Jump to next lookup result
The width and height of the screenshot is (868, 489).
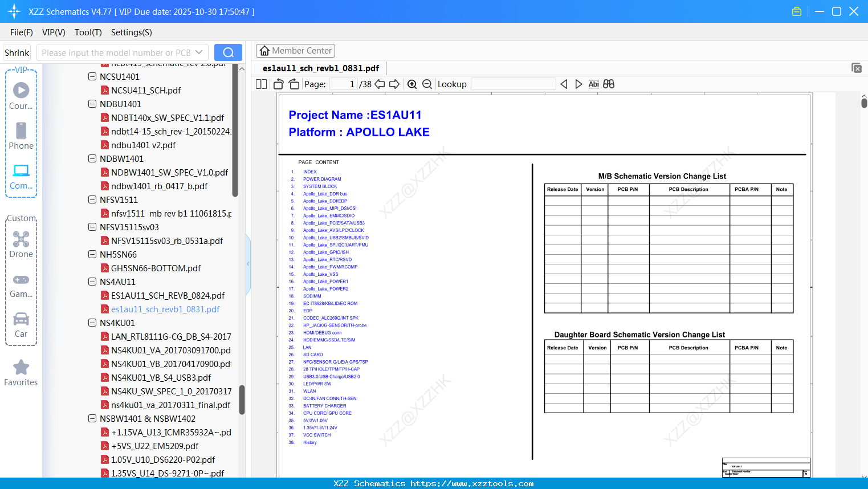(x=578, y=84)
